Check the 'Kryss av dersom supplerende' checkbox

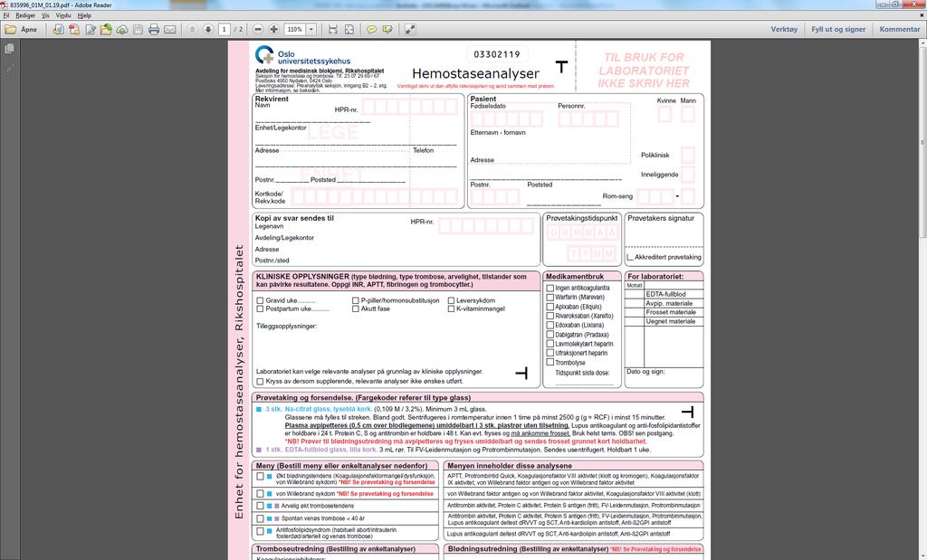click(x=260, y=382)
